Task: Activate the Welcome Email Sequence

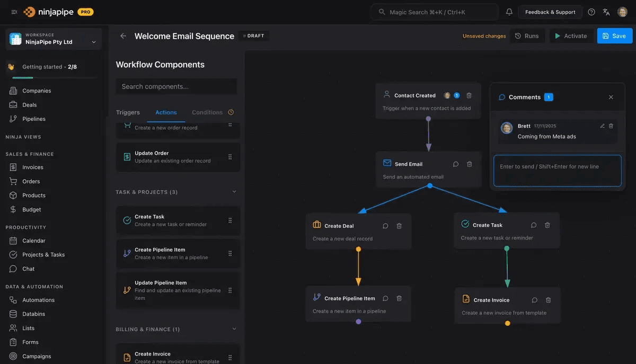Action: click(x=571, y=35)
